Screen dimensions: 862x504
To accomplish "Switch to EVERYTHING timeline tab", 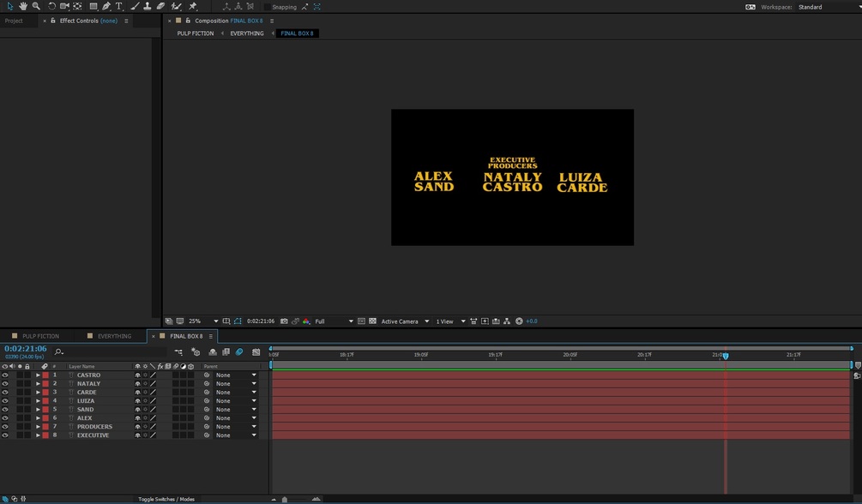I will tap(114, 336).
